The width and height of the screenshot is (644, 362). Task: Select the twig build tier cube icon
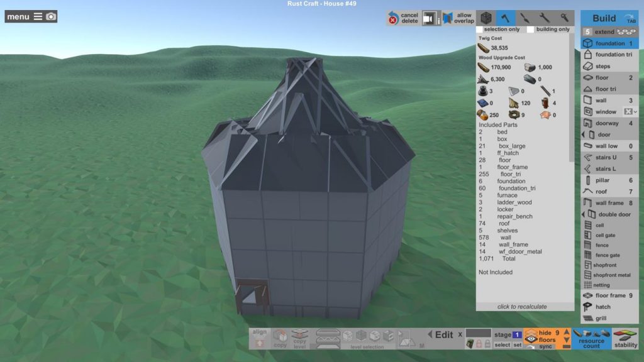click(x=486, y=18)
